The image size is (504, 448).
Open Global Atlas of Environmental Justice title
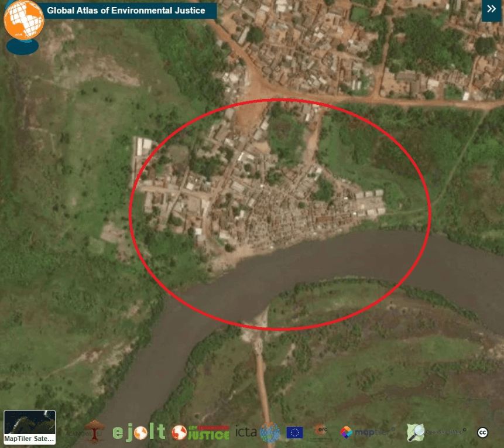(x=126, y=11)
